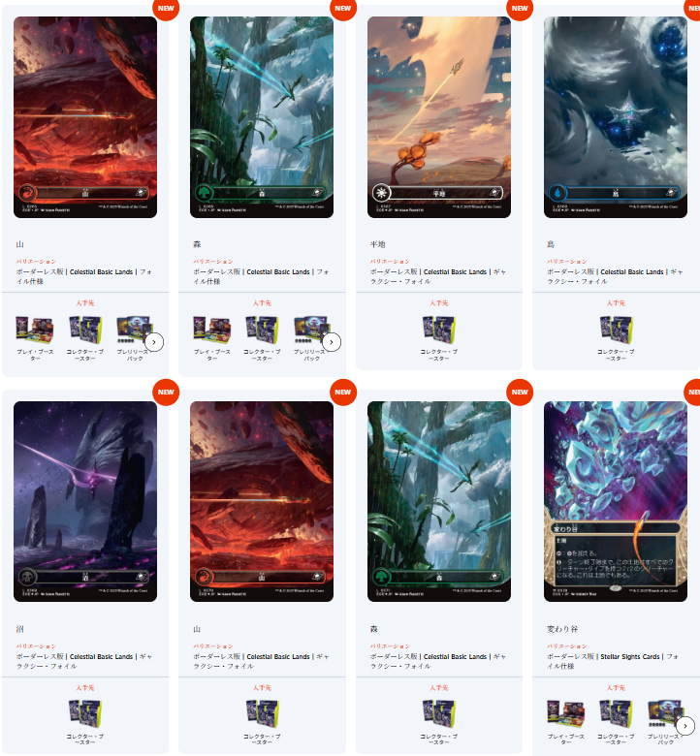Click Collector Booster icon under 沼 card

tap(85, 713)
